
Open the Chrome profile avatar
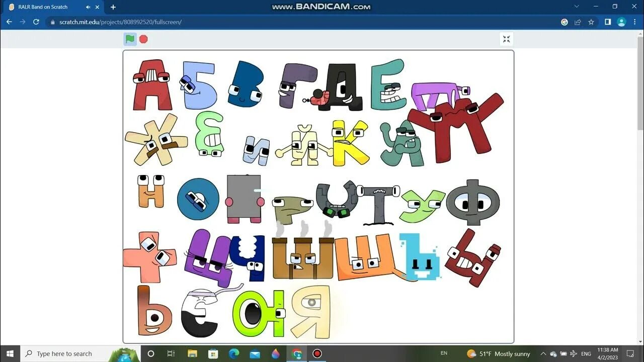coord(621,22)
